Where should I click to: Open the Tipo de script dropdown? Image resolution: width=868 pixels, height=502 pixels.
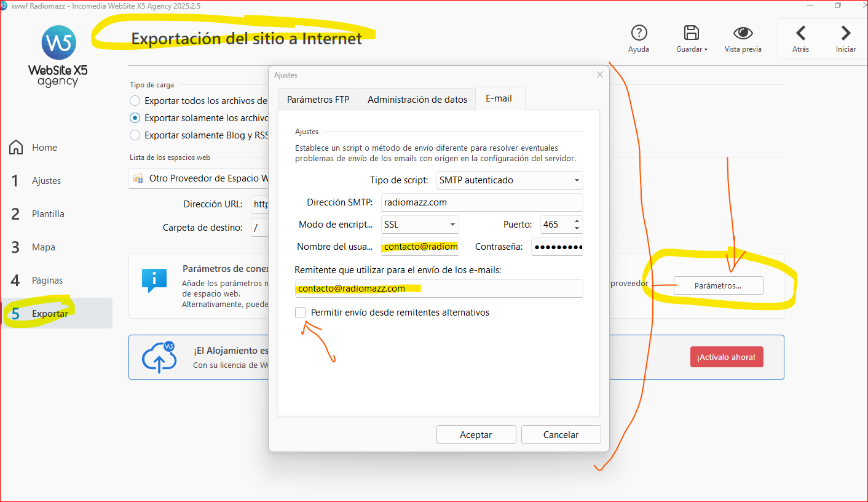[510, 180]
